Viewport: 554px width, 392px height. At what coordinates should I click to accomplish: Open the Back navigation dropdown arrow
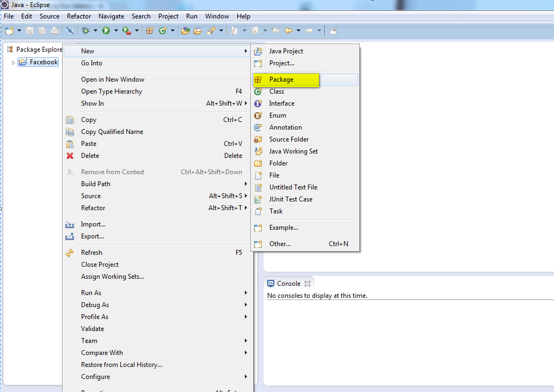298,30
